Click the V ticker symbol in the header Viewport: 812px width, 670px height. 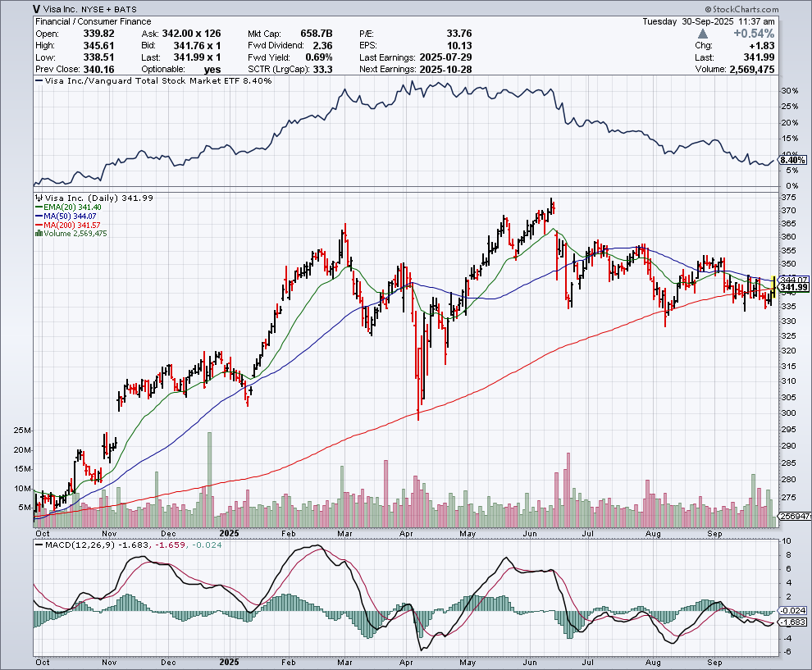click(39, 9)
